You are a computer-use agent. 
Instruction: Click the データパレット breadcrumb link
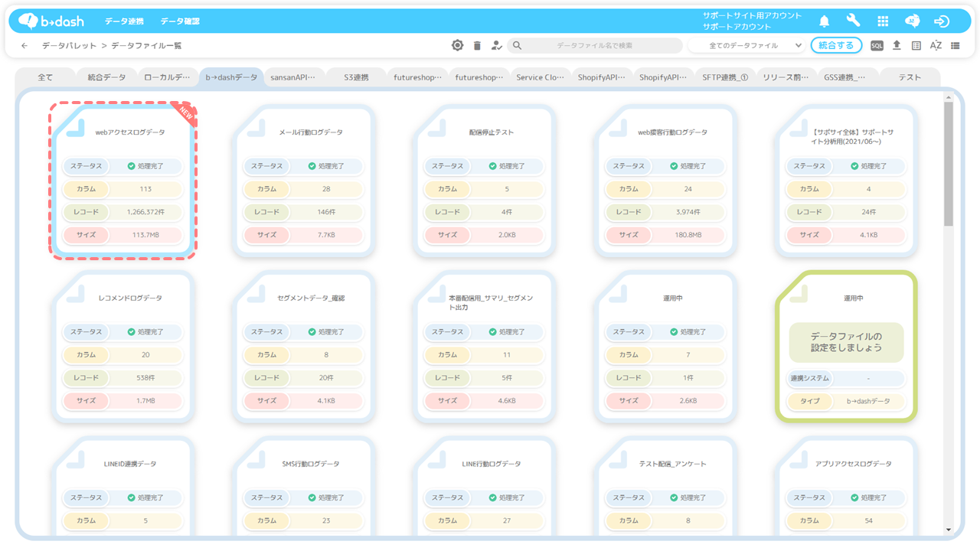pos(69,46)
